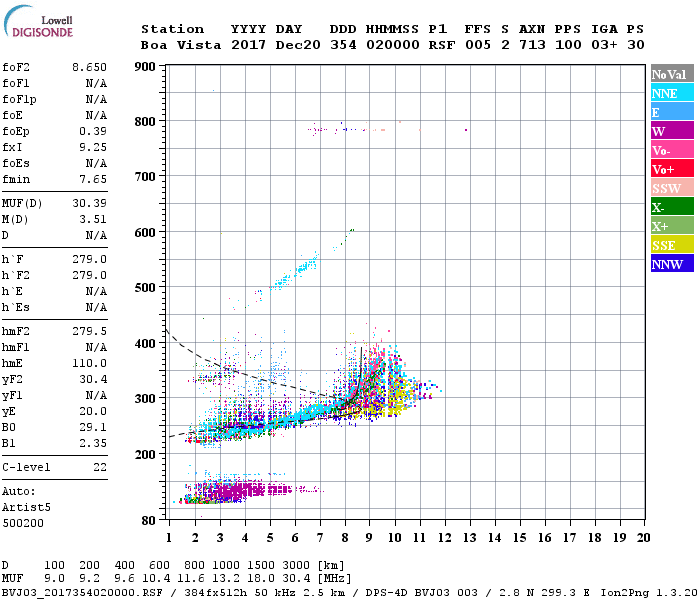Click the MUF 30.4 table value
This screenshot has height=600, width=700.
296,579
